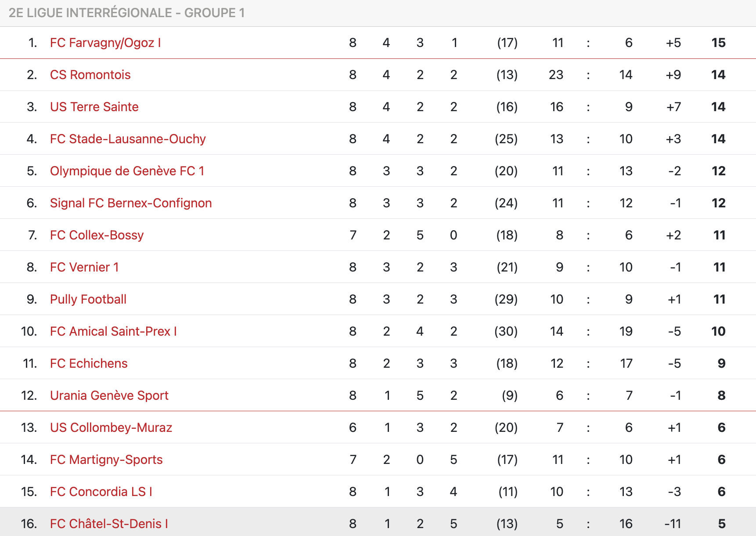Open Urania Genève Sport team page
Viewport: 756px width, 536px height.
coord(109,395)
